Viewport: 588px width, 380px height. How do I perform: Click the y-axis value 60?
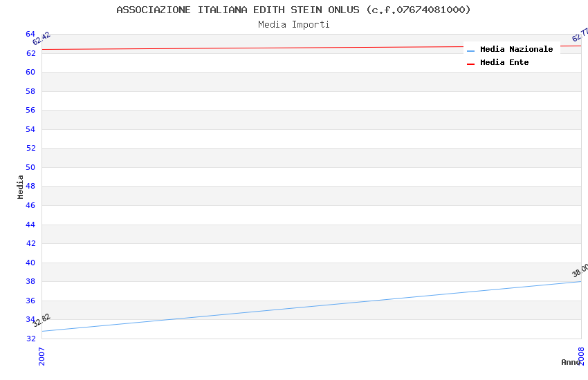click(30, 72)
